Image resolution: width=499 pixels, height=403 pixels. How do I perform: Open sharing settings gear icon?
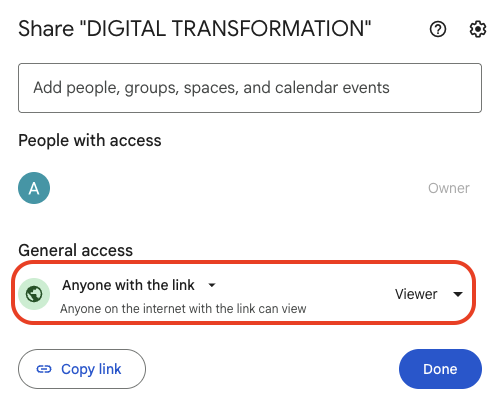click(478, 29)
